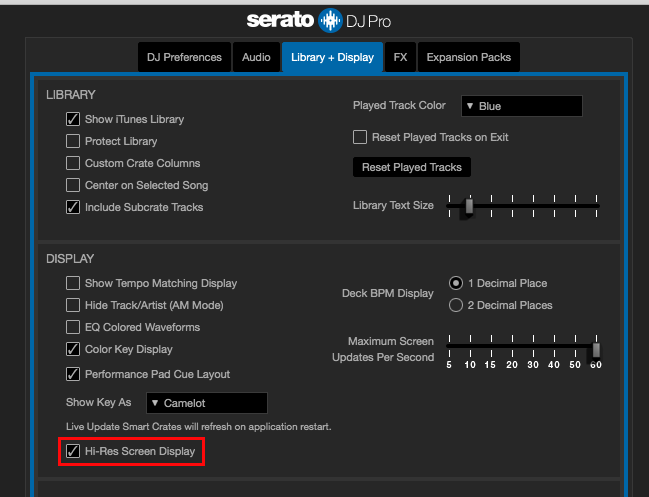The height and width of the screenshot is (497, 649).
Task: Toggle the Hi-Res Screen Display checkbox
Action: 73,451
